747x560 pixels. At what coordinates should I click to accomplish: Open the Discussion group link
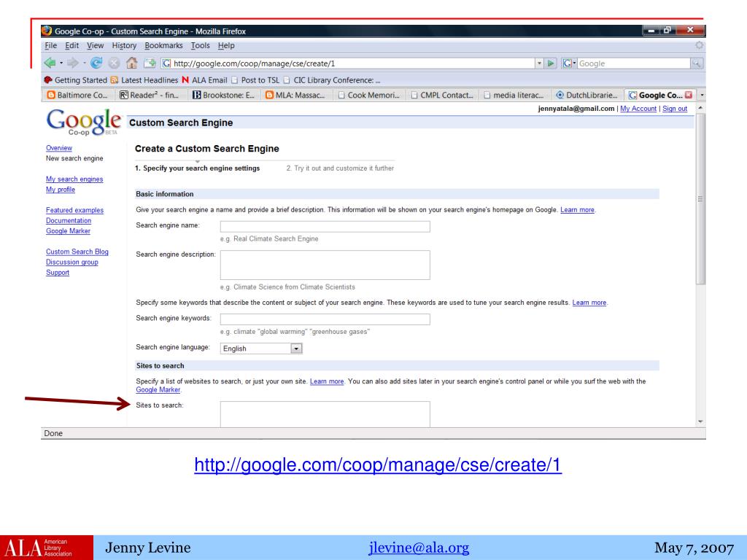(x=72, y=262)
